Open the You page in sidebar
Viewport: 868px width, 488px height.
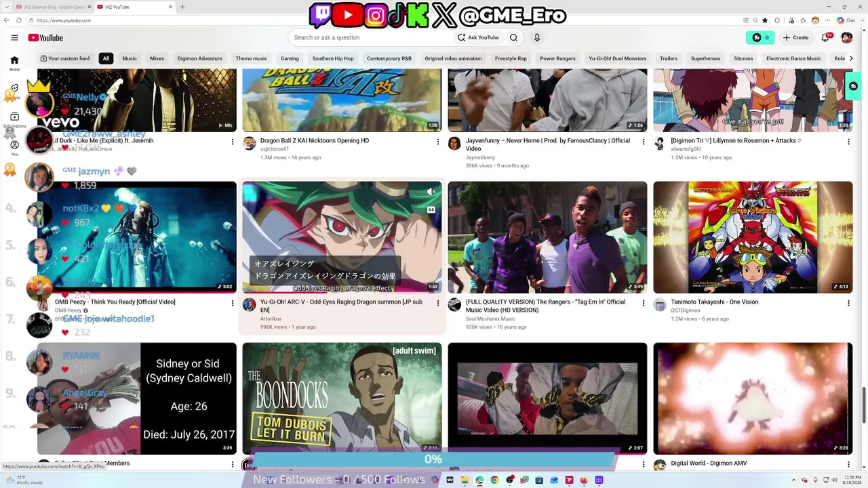click(x=14, y=148)
